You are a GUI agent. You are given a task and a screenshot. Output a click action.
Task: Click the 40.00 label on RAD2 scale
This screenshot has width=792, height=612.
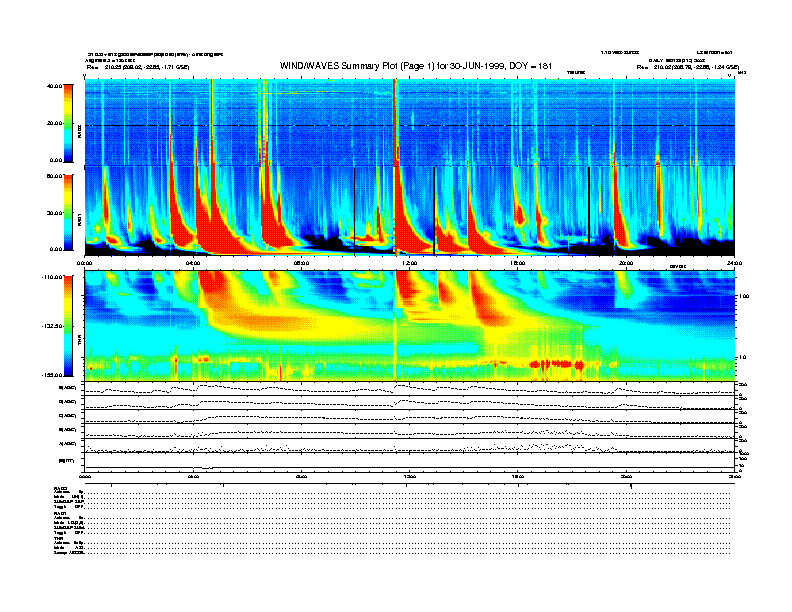coord(55,86)
